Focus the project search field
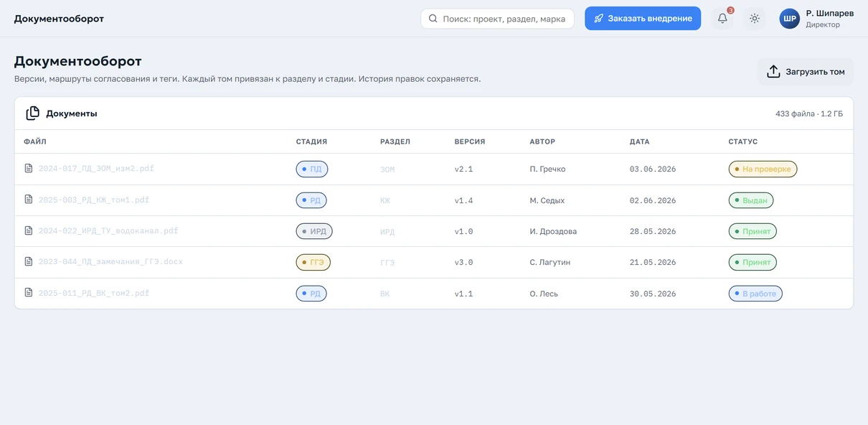 (498, 19)
